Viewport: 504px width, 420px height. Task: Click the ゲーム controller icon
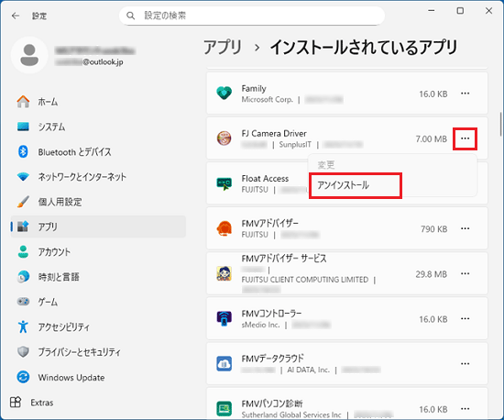pyautogui.click(x=23, y=302)
